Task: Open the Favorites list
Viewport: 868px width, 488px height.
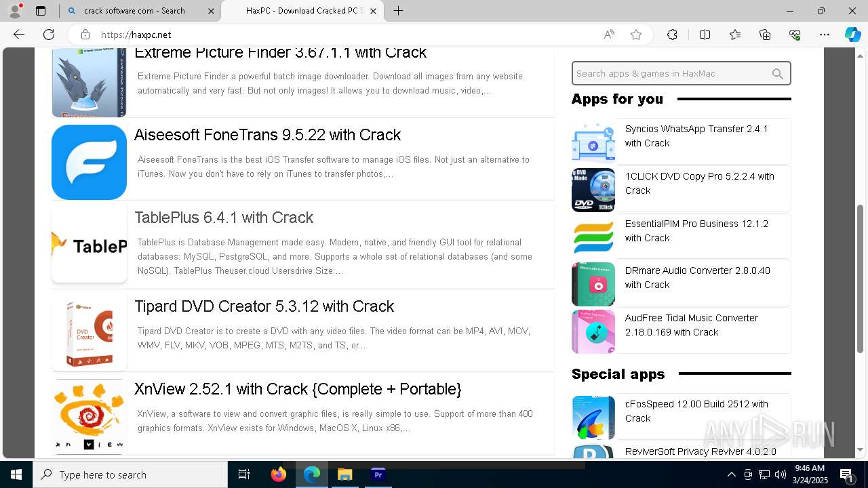Action: [735, 35]
